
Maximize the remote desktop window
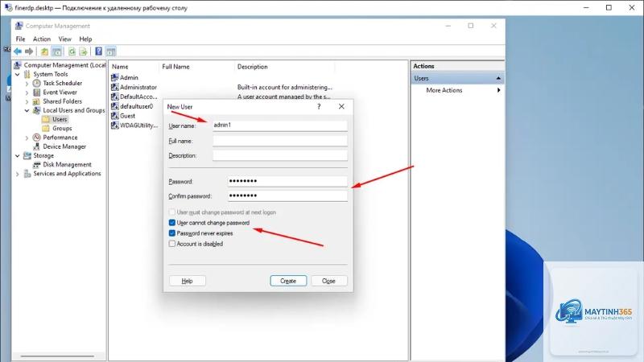click(609, 8)
